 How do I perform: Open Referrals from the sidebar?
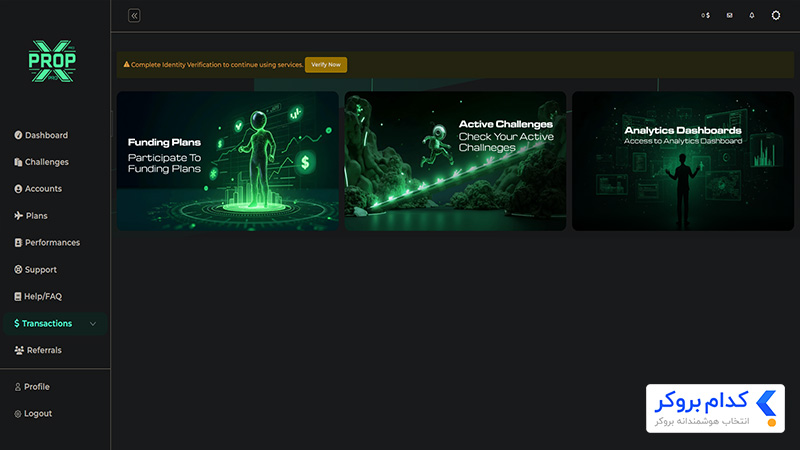[38, 350]
